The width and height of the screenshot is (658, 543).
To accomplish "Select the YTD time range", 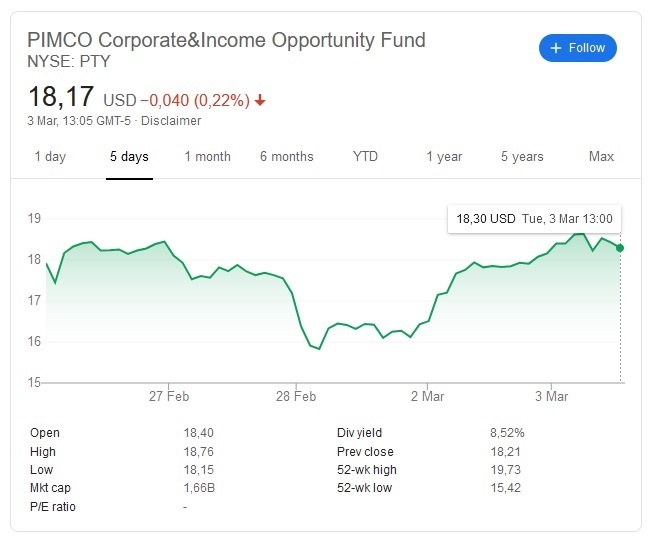I will (x=366, y=157).
